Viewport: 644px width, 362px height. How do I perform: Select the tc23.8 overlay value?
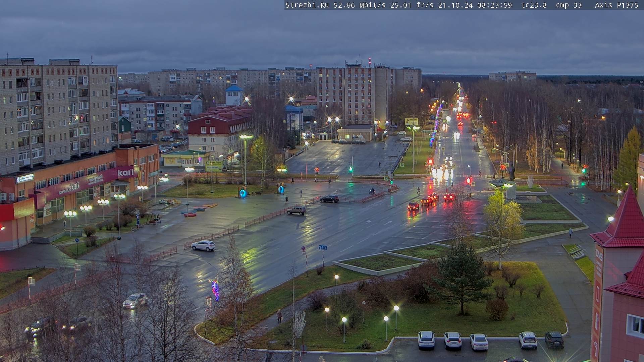click(534, 5)
